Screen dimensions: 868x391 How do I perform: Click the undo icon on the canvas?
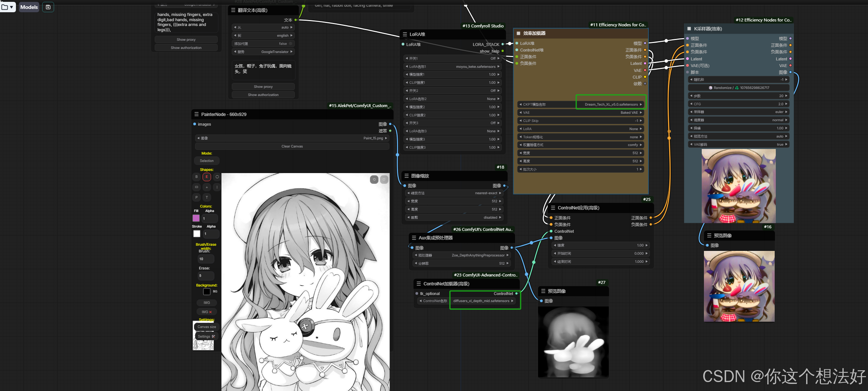tap(374, 179)
